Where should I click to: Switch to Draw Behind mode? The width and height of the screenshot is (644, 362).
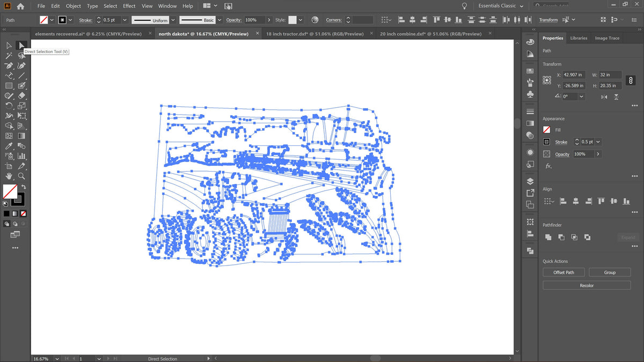(x=15, y=223)
